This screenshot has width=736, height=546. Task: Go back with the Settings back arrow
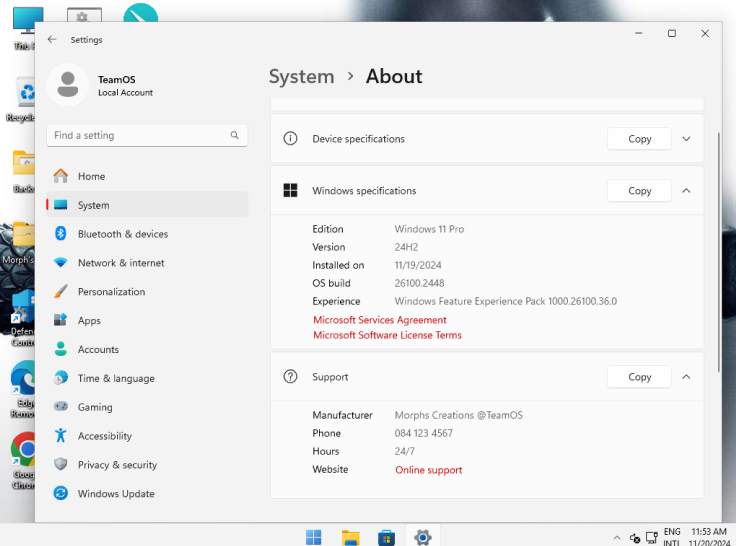[52, 39]
